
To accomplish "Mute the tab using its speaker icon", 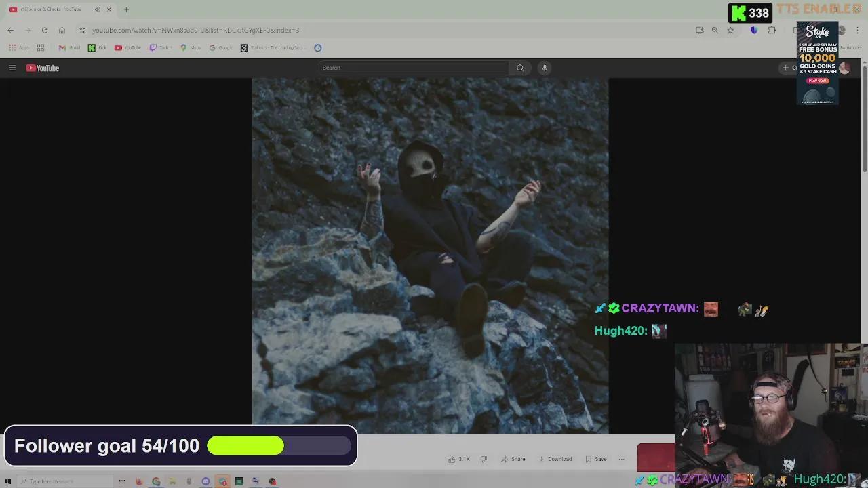I will (x=97, y=9).
